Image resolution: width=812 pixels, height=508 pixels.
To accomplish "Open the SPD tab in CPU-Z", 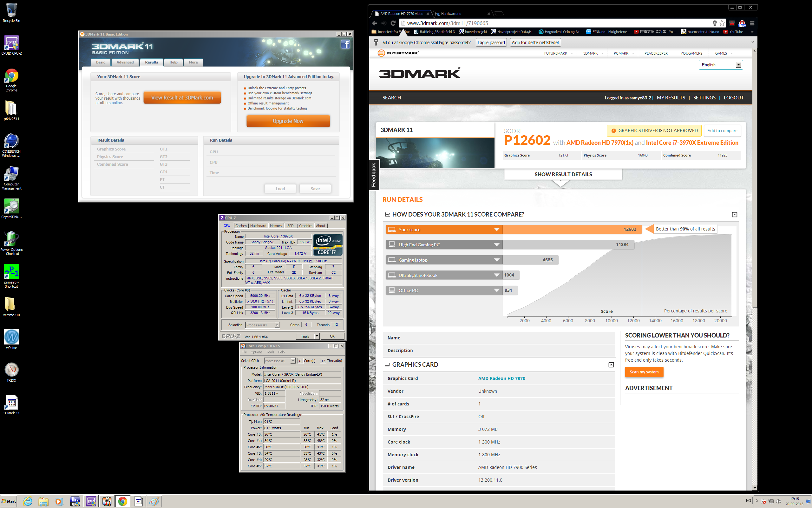I will 290,226.
